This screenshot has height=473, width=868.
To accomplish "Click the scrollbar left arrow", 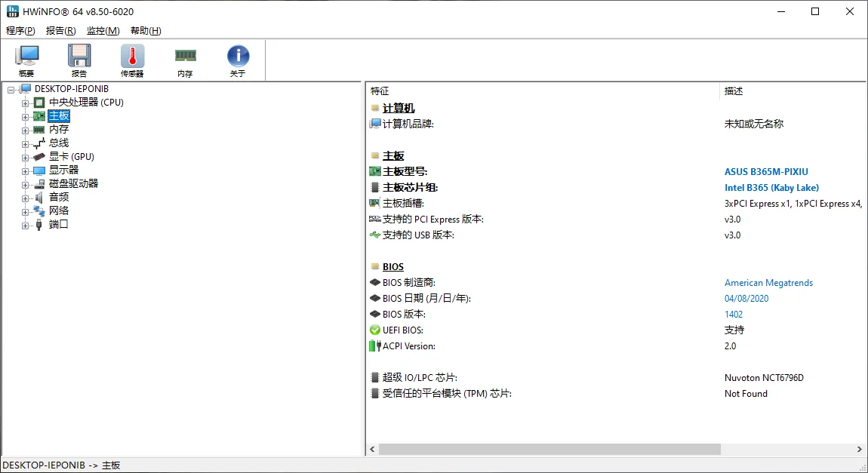I will point(372,449).
